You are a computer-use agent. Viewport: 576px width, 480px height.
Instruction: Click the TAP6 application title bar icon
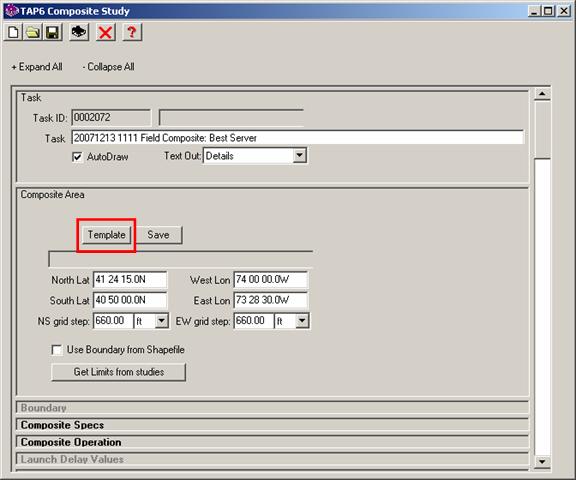tap(12, 11)
